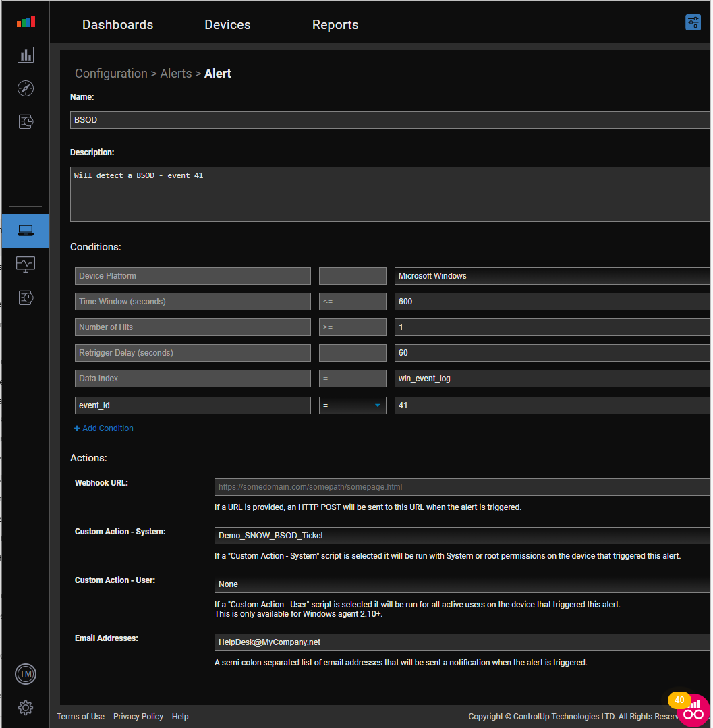
Task: Open the compass discovery sidebar icon
Action: point(26,88)
